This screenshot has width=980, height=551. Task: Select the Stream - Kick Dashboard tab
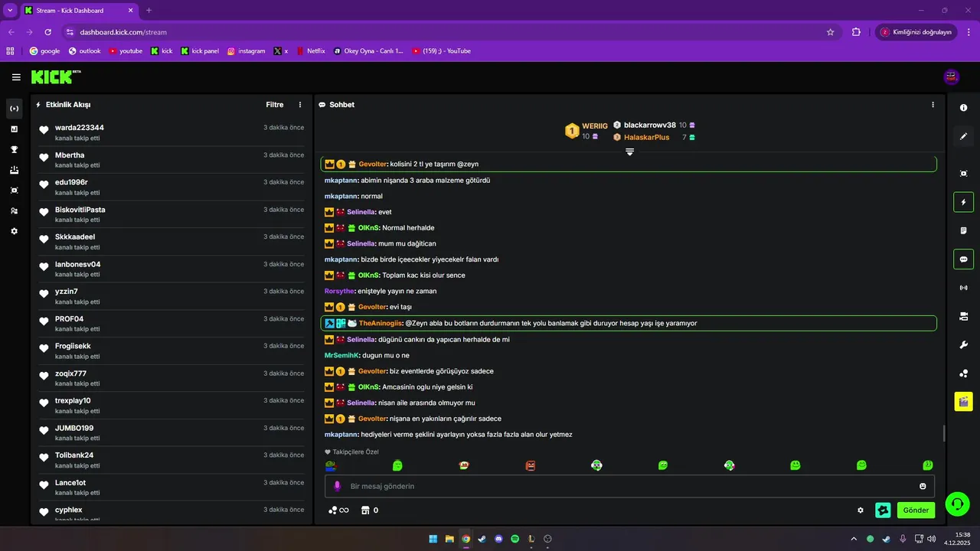[x=79, y=11]
